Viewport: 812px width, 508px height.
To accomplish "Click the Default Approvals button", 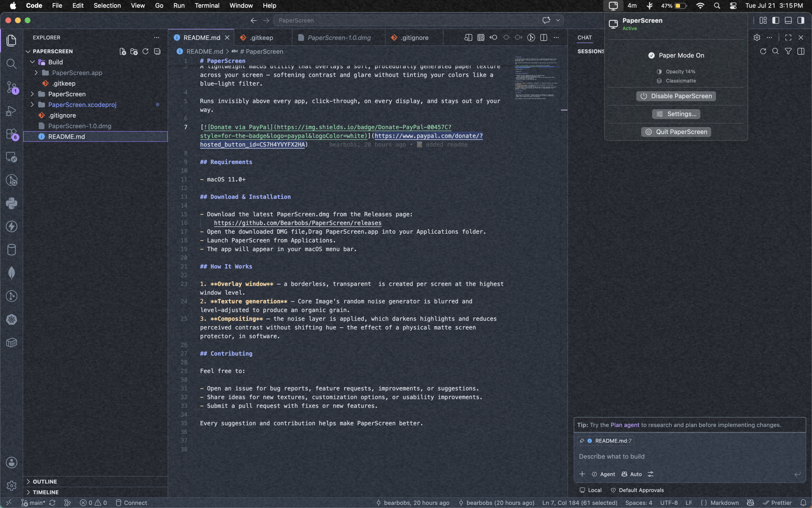I will pyautogui.click(x=637, y=490).
